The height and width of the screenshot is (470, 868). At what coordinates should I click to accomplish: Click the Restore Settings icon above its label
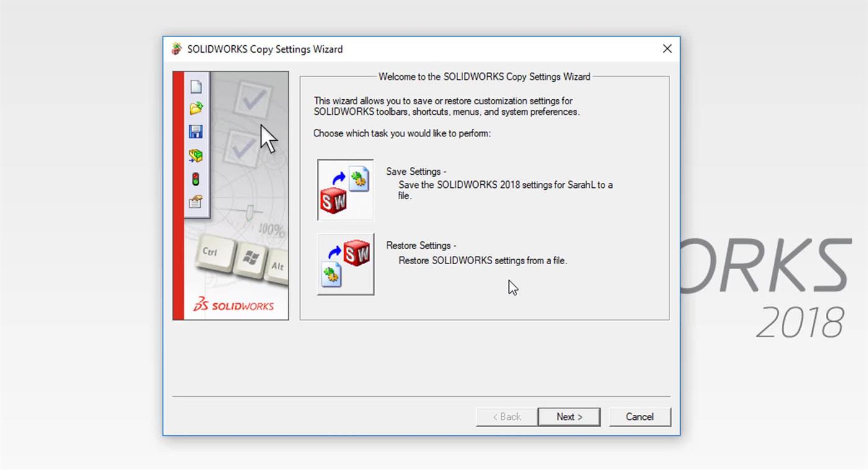345,264
